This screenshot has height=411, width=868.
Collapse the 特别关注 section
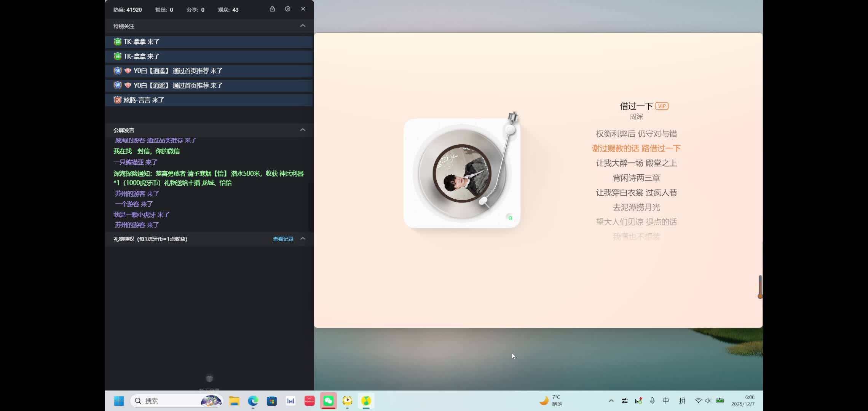click(303, 26)
